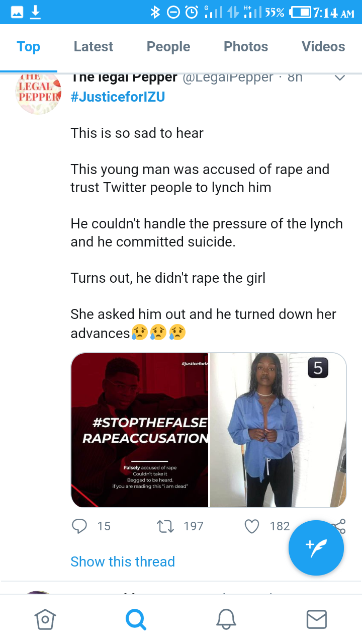Open the Search magnifier tab
The width and height of the screenshot is (362, 644).
point(135,619)
